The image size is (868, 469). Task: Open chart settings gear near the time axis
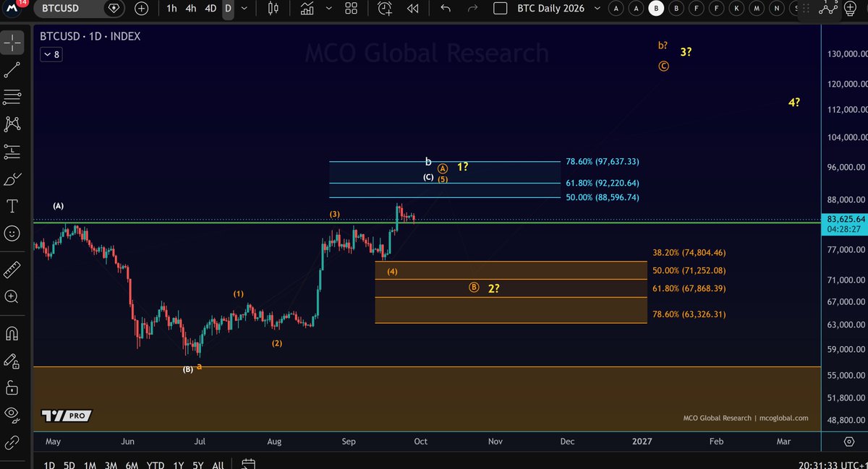(850, 441)
